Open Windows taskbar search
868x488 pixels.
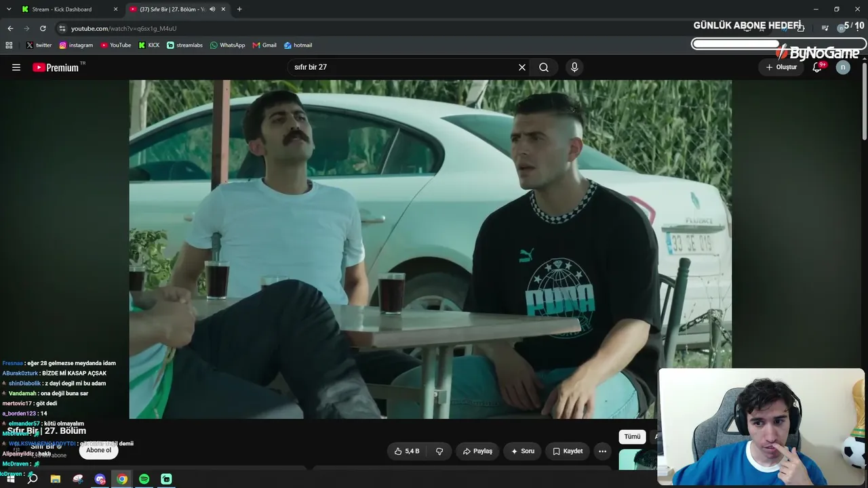pyautogui.click(x=33, y=479)
